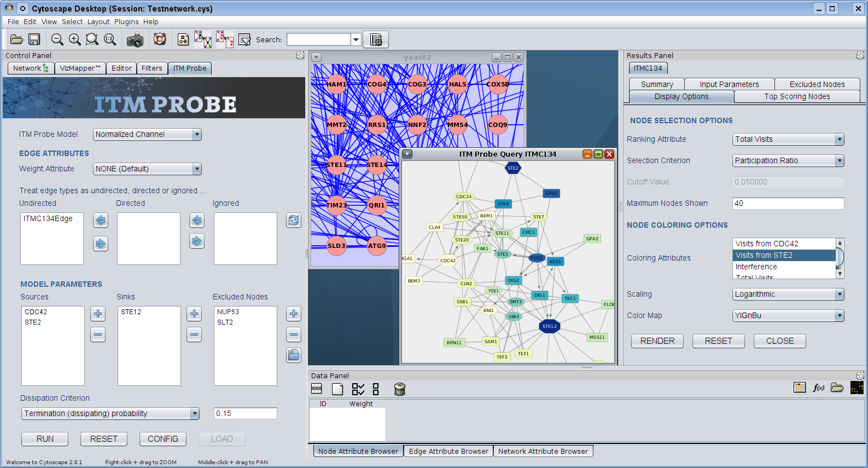Export network image with camera icon

click(x=135, y=40)
